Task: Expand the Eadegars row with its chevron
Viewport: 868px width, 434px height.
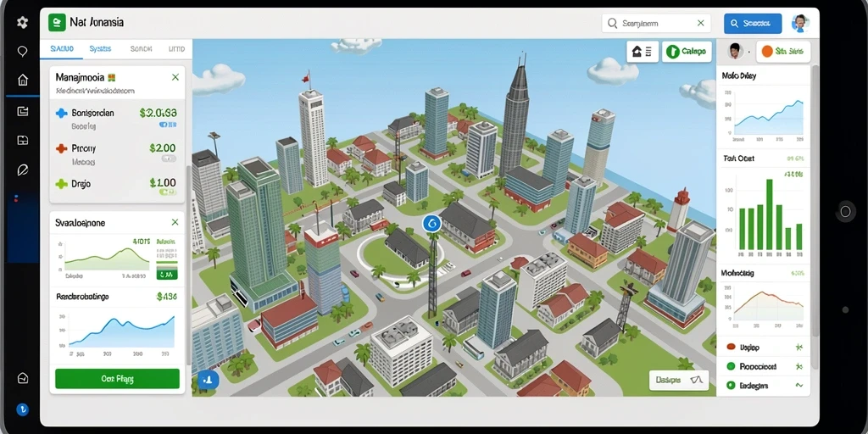Action: (798, 385)
